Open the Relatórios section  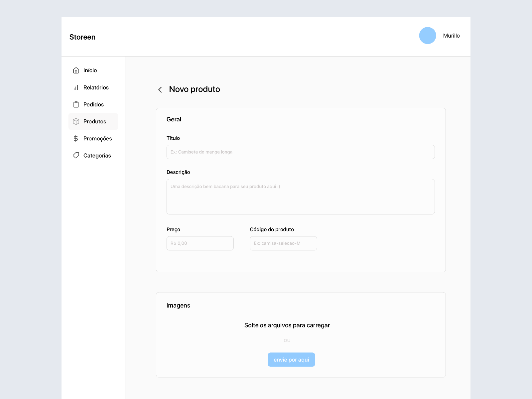tap(96, 87)
